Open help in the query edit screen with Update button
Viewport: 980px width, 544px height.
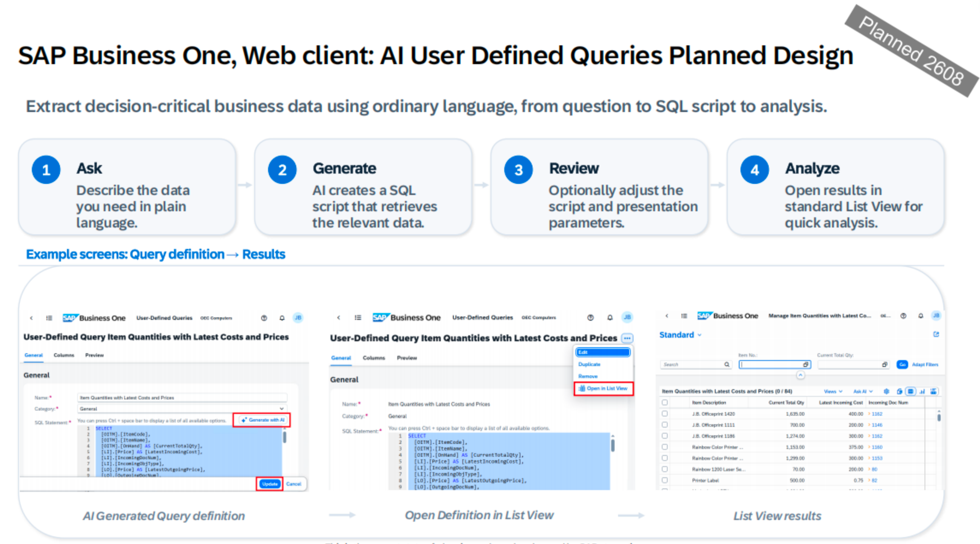(x=264, y=318)
